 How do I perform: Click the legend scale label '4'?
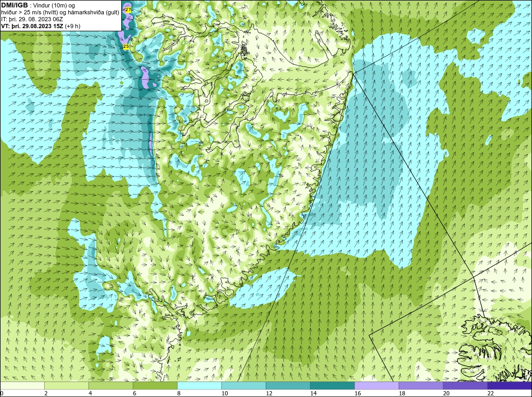tap(90, 393)
